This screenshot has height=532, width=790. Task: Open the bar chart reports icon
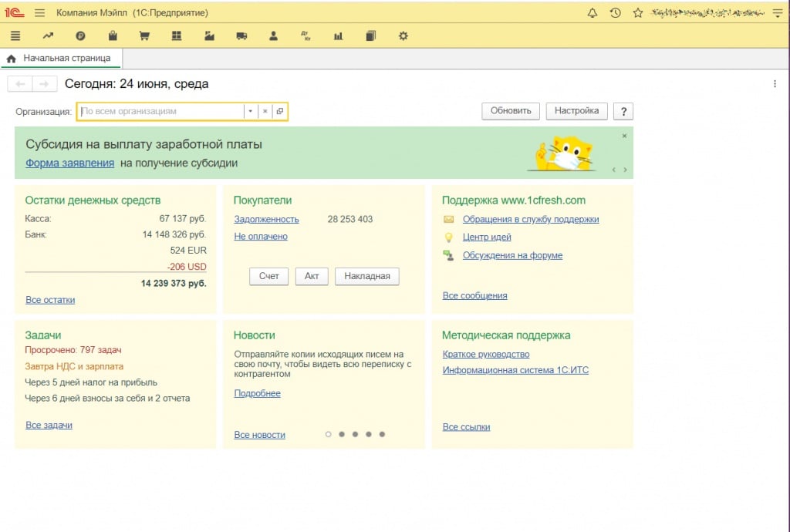(x=338, y=36)
